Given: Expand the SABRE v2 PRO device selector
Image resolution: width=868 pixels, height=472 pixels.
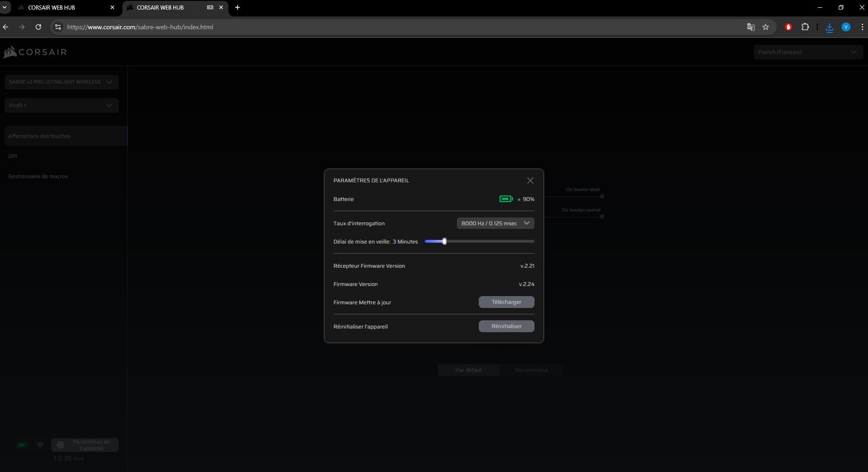Looking at the screenshot, I should (61, 82).
